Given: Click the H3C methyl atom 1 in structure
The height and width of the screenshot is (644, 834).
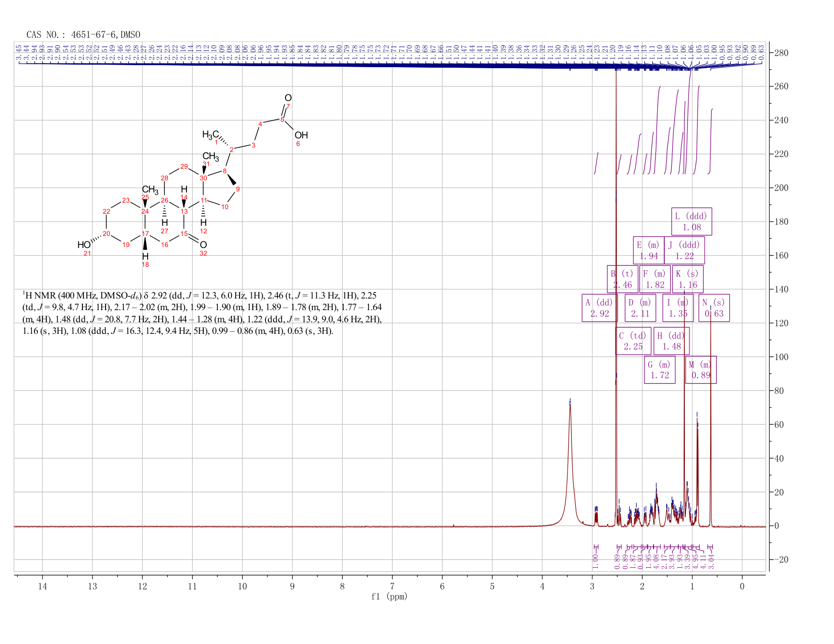Looking at the screenshot, I should [210, 134].
